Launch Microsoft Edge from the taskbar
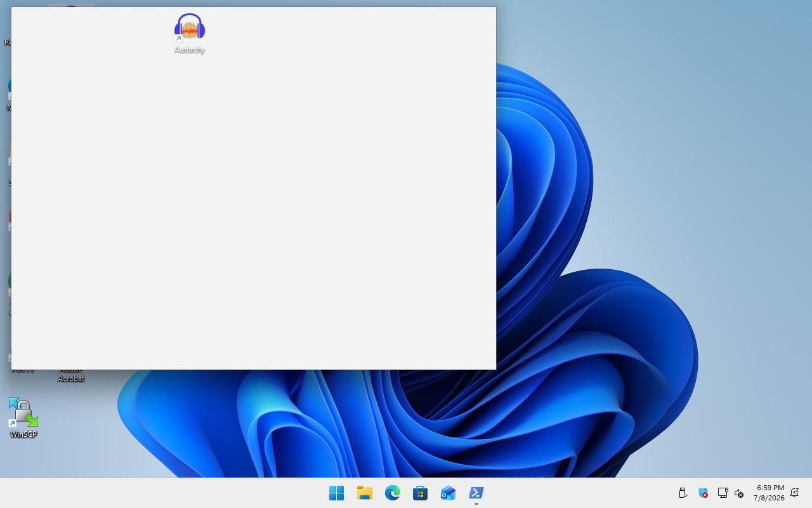Image resolution: width=812 pixels, height=508 pixels. click(x=393, y=493)
